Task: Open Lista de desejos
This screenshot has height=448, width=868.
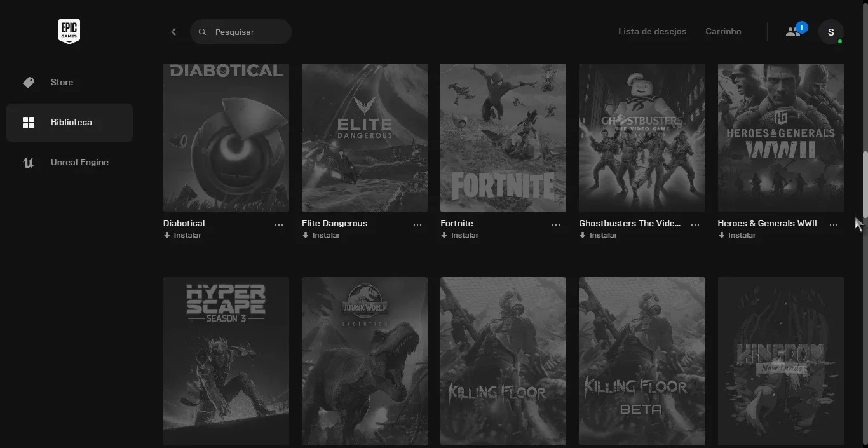Action: coord(652,31)
